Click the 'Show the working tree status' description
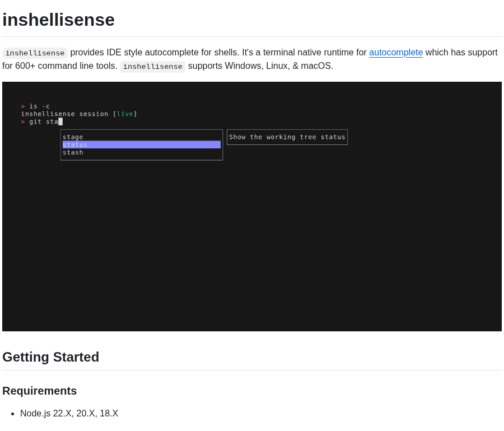Viewport: 504px width, 431px height. point(287,137)
